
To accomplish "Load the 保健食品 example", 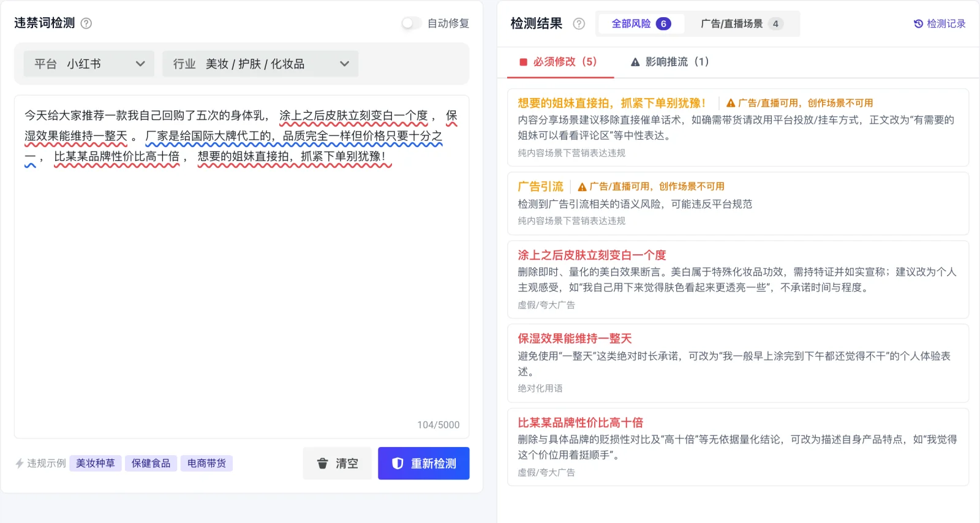I will (151, 463).
